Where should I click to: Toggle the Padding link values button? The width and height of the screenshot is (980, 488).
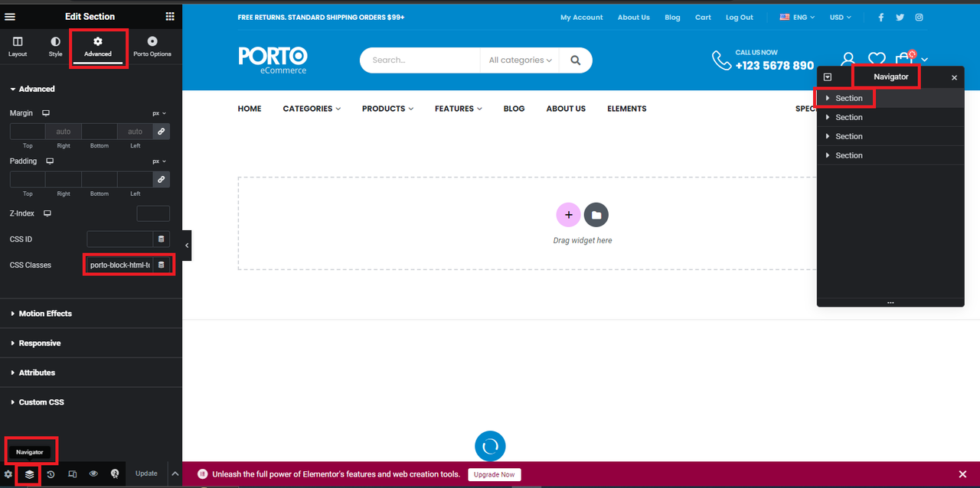[x=161, y=180]
